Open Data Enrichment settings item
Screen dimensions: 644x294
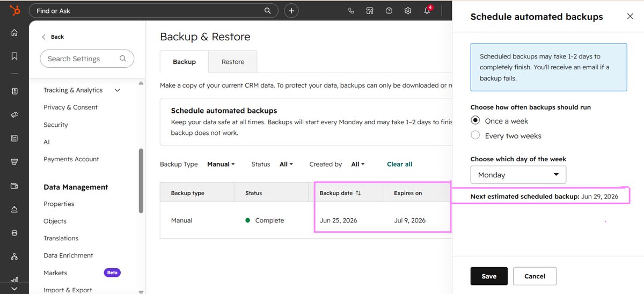pos(68,255)
